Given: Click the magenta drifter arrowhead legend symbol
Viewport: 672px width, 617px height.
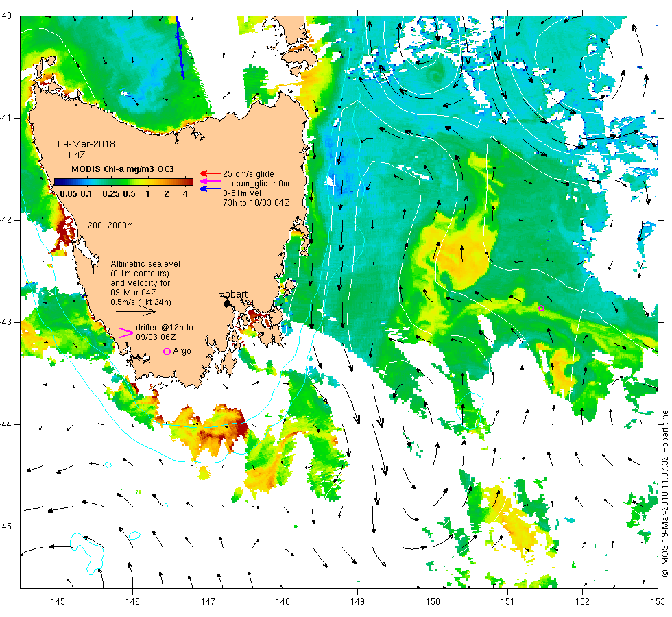Looking at the screenshot, I should [125, 332].
